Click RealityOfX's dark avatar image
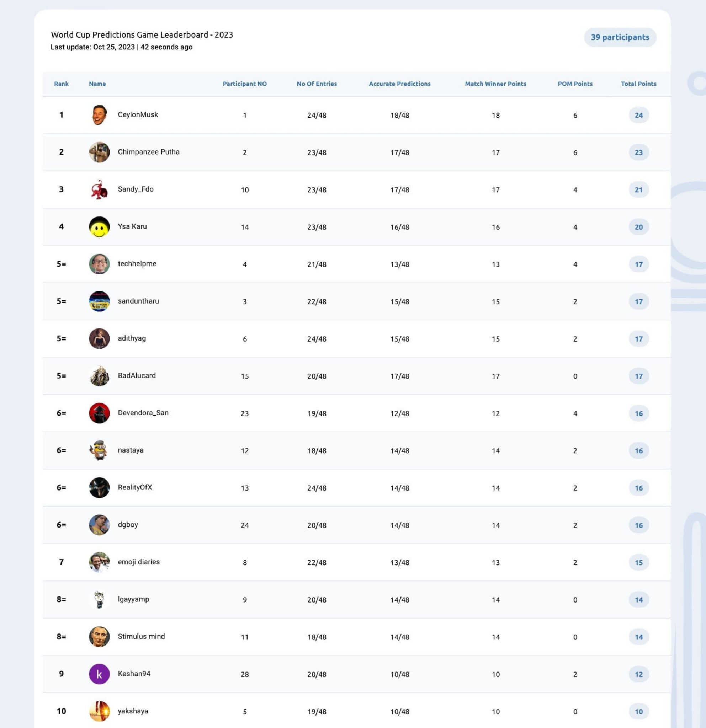 [x=99, y=487]
